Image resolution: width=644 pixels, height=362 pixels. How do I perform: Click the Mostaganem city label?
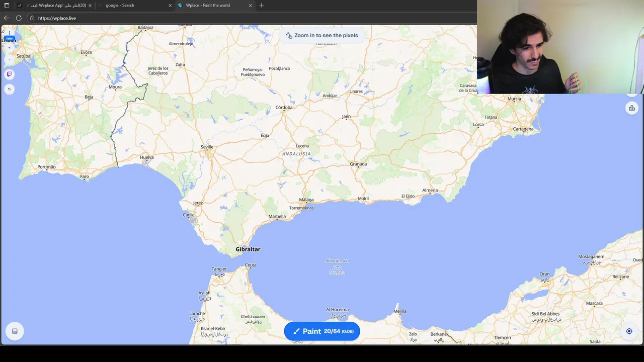[591, 257]
